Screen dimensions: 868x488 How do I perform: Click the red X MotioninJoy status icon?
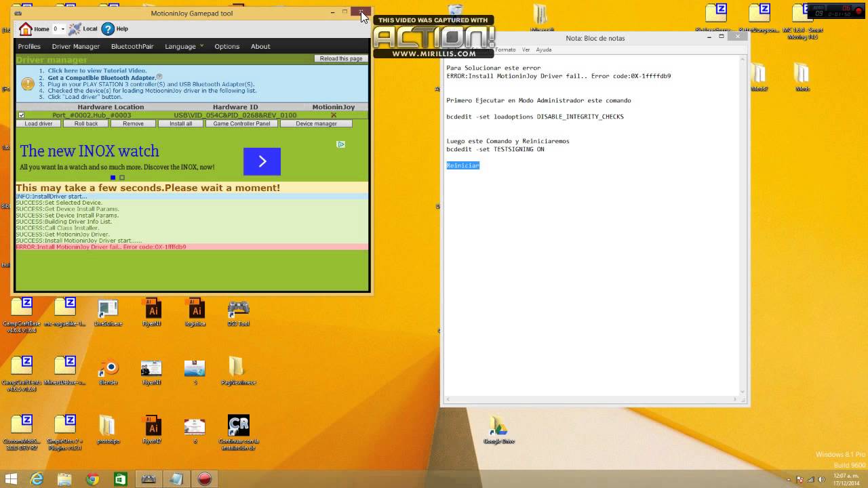(333, 115)
